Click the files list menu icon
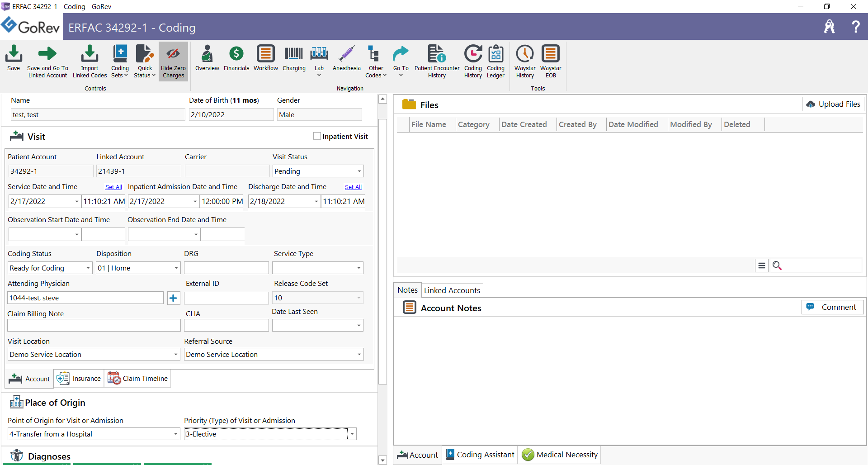Screen dimensions: 868x465 [761, 266]
